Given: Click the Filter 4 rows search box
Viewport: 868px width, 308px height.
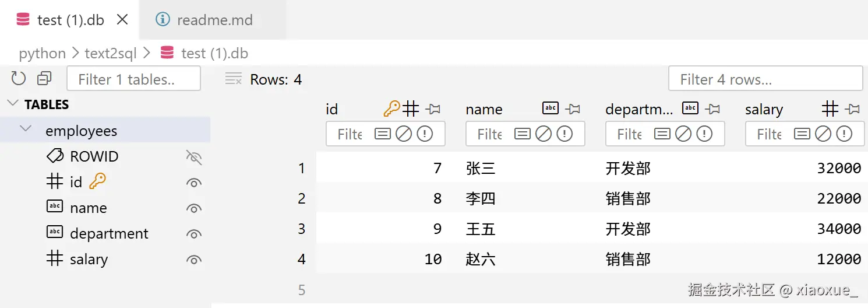Looking at the screenshot, I should tap(764, 79).
